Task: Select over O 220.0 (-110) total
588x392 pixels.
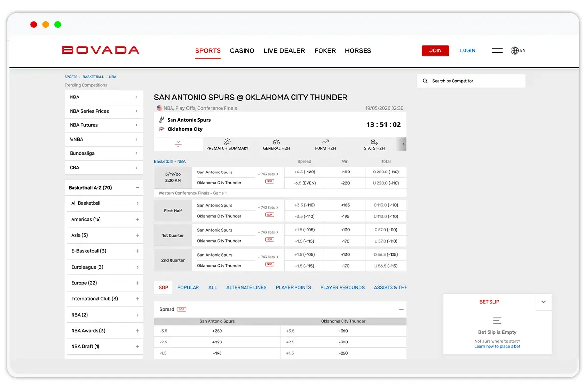Action: (386, 172)
